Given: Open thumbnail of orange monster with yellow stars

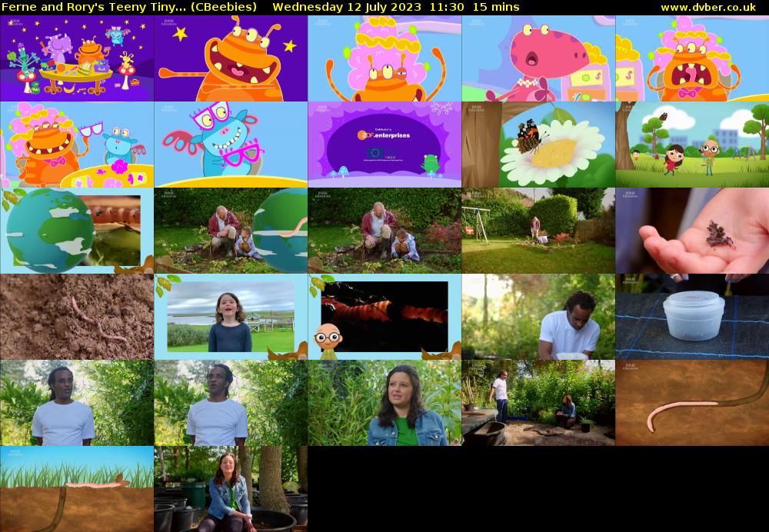Looking at the screenshot, I should 231,58.
